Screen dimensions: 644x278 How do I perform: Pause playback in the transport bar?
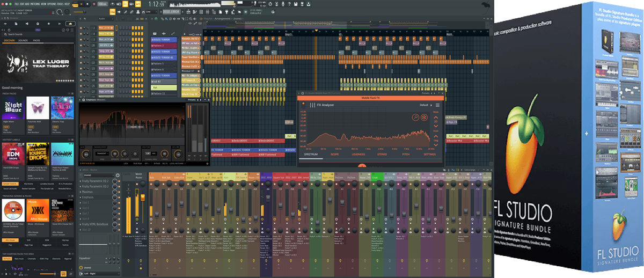coord(82,4)
